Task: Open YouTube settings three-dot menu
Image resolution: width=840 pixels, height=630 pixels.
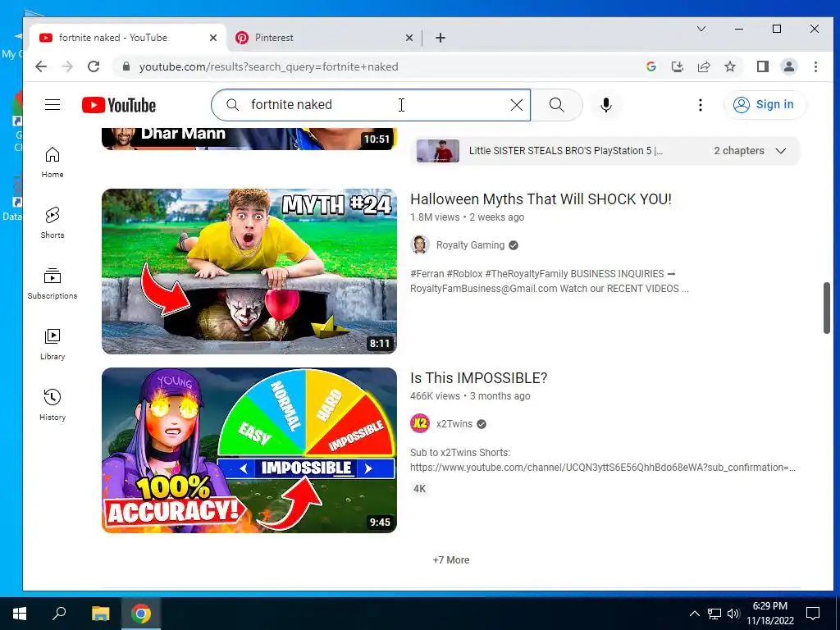Action: click(701, 105)
